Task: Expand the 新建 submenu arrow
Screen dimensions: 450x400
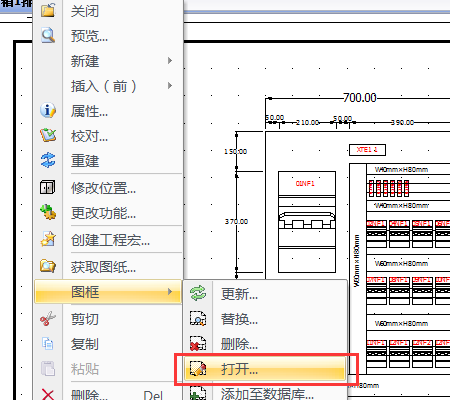Action: coord(170,61)
